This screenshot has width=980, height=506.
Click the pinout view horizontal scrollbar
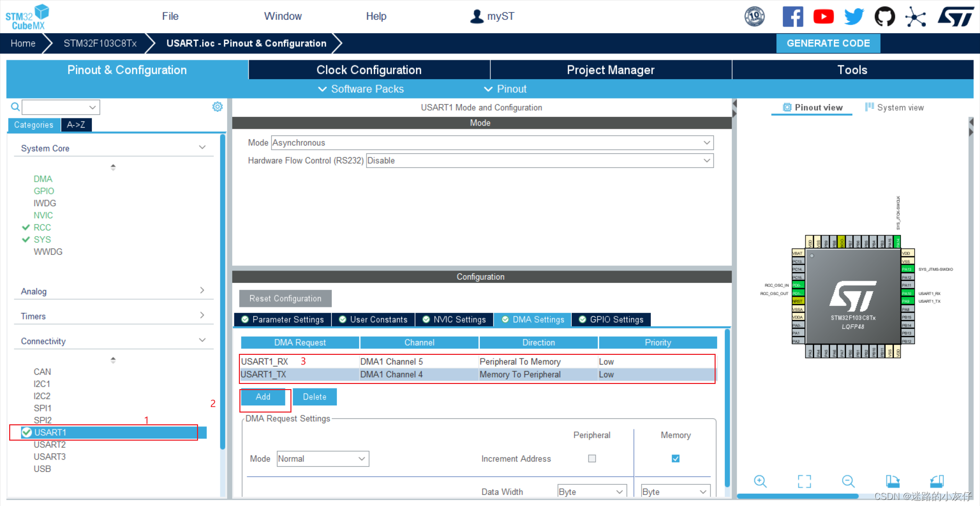[x=797, y=496]
